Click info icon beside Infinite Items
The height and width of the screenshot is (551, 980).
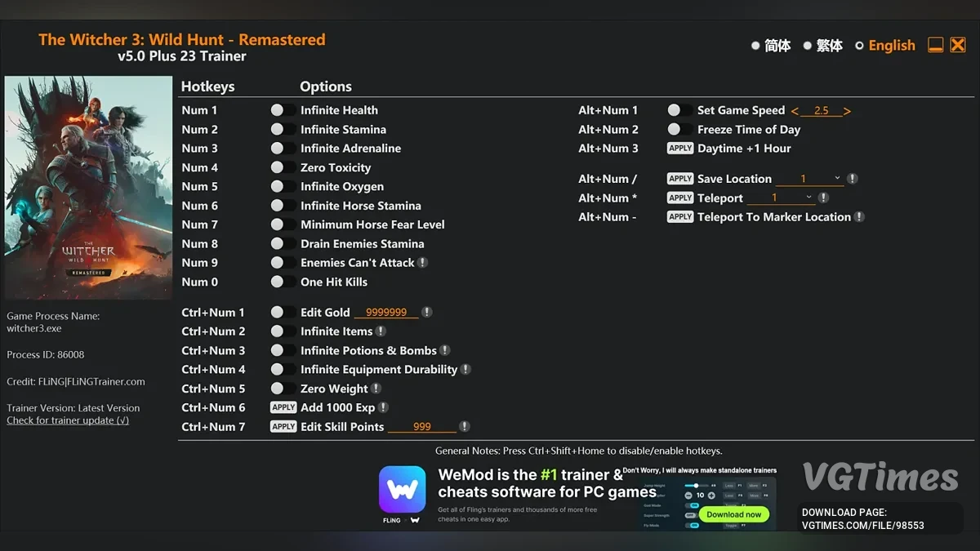381,331
